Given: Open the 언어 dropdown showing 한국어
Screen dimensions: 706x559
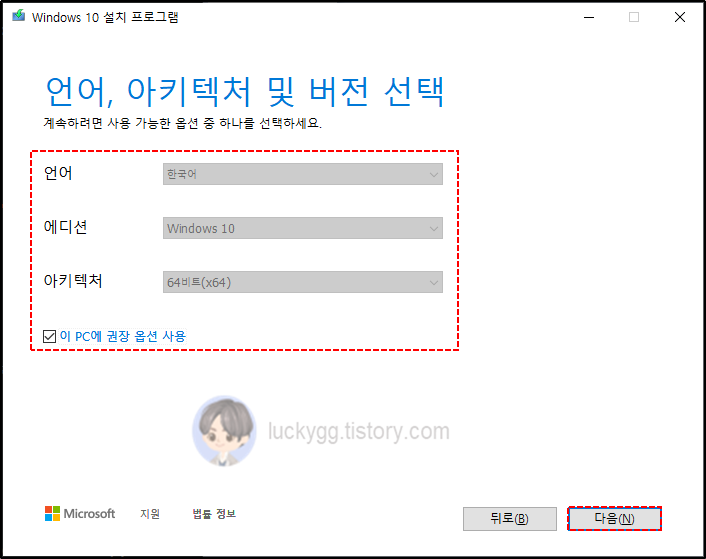Looking at the screenshot, I should [x=303, y=174].
